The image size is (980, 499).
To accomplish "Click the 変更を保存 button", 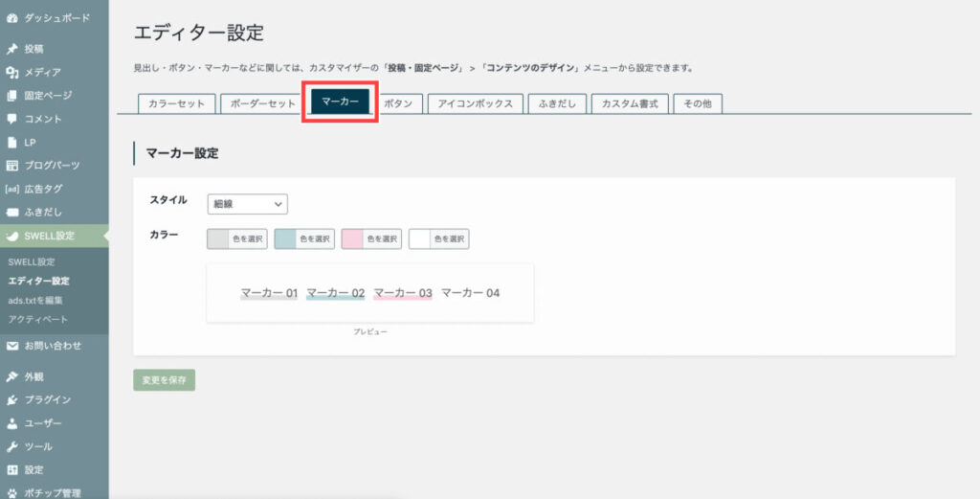I will point(165,379).
